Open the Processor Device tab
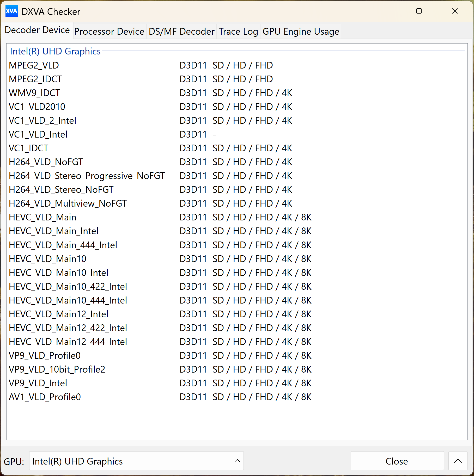Image resolution: width=474 pixels, height=476 pixels. [109, 31]
